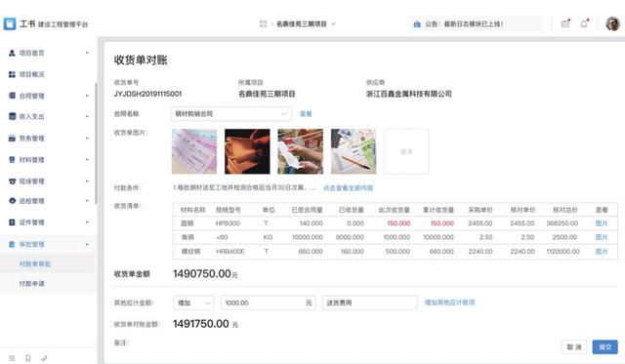The width and height of the screenshot is (625, 364).
Task: Click the phone handset icon at sidebar bottom
Action: coord(44,358)
